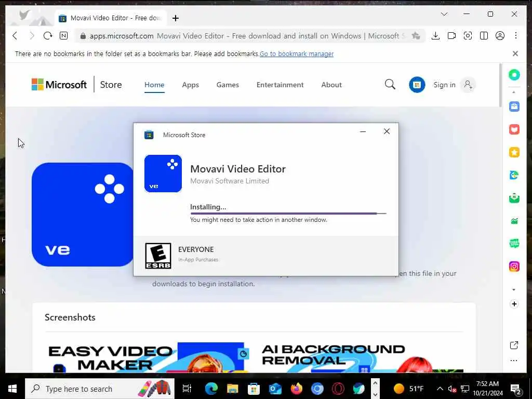Viewport: 532px width, 399px height.
Task: Open the blue bird sidebar icon
Action: coord(514,175)
